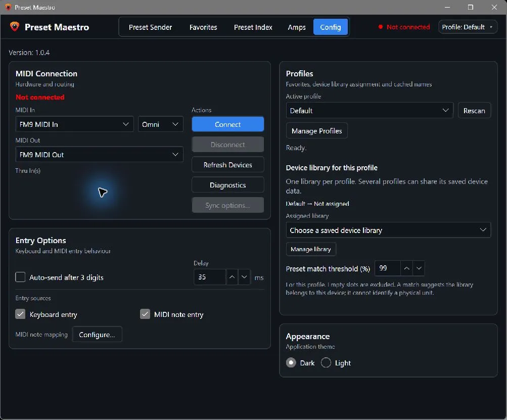Close the Preset Maestro window
Screen dimensions: 507x420
click(x=494, y=7)
